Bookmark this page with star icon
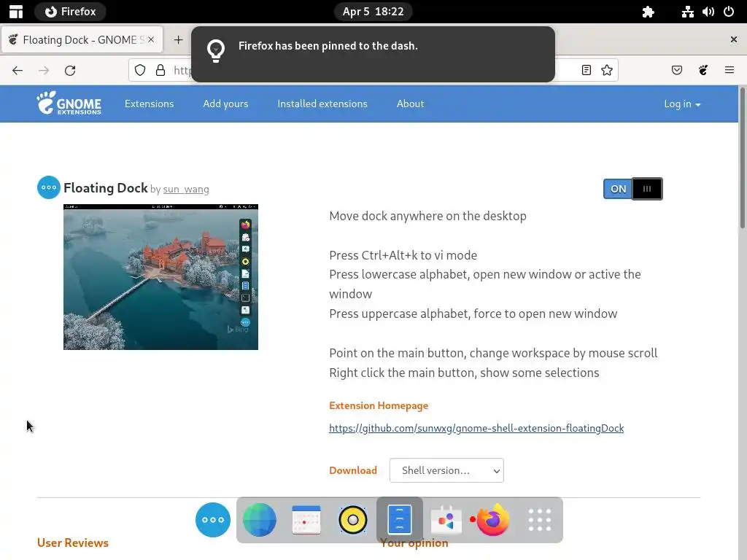 click(x=607, y=71)
